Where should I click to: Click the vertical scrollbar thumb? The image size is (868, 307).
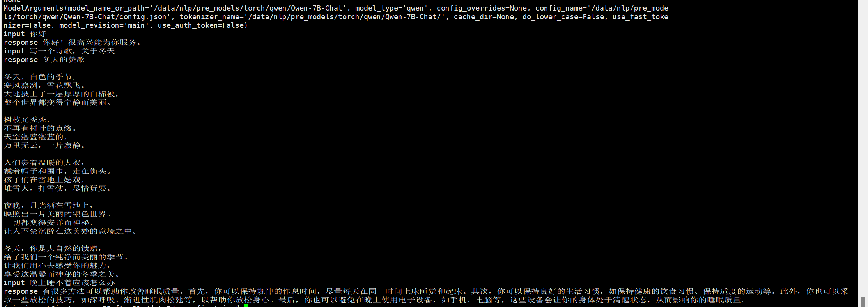[863, 302]
